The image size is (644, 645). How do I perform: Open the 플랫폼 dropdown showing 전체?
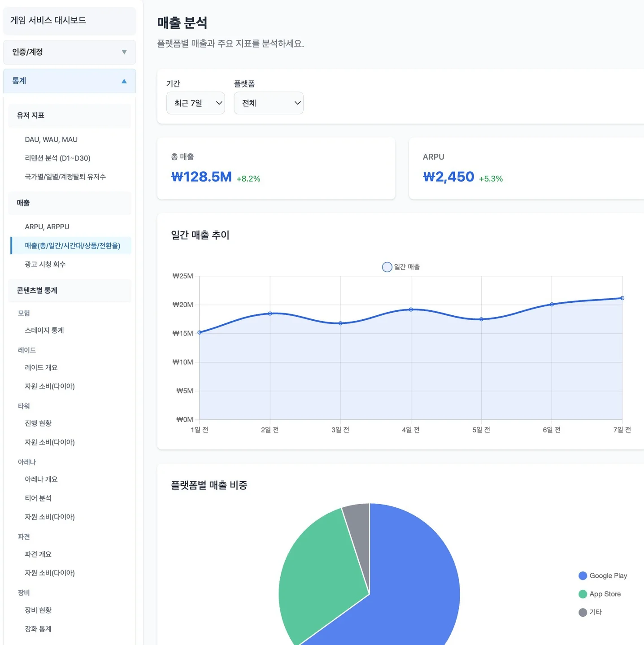[x=269, y=103]
